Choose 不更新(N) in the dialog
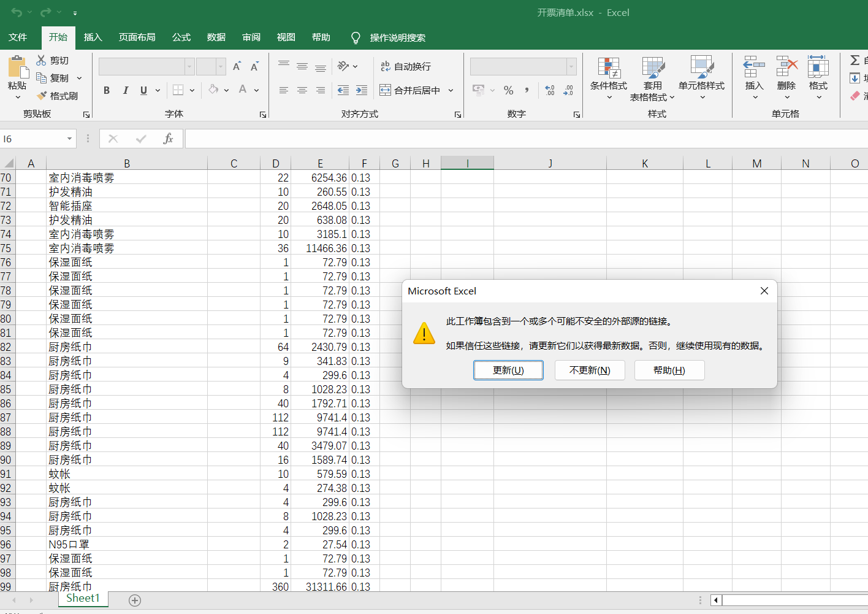Image resolution: width=868 pixels, height=614 pixels. click(589, 370)
